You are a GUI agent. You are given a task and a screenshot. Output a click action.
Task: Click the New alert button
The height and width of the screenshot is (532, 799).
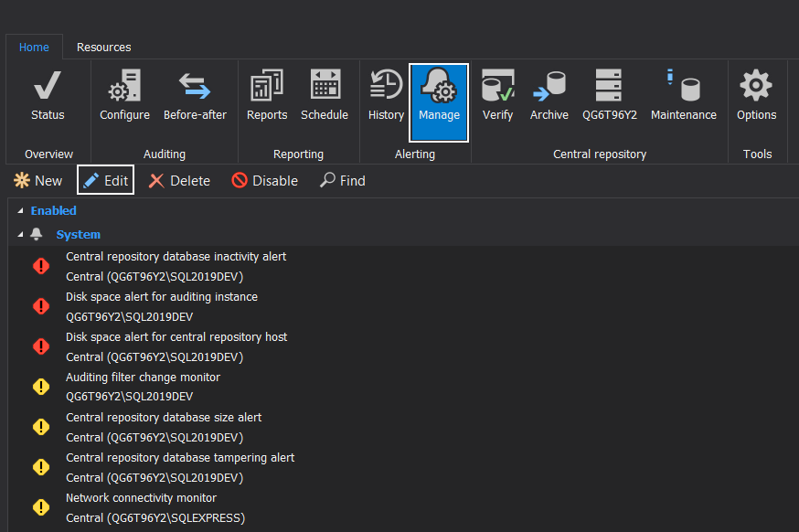tap(37, 181)
